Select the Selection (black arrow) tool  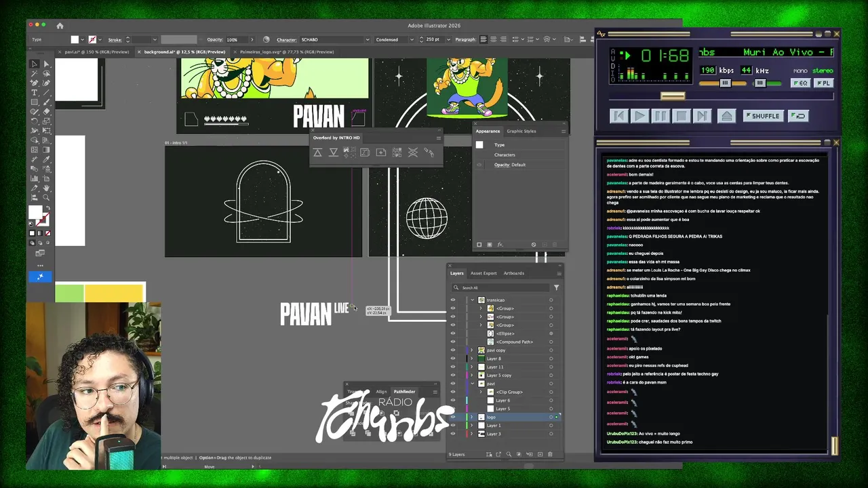pos(34,64)
